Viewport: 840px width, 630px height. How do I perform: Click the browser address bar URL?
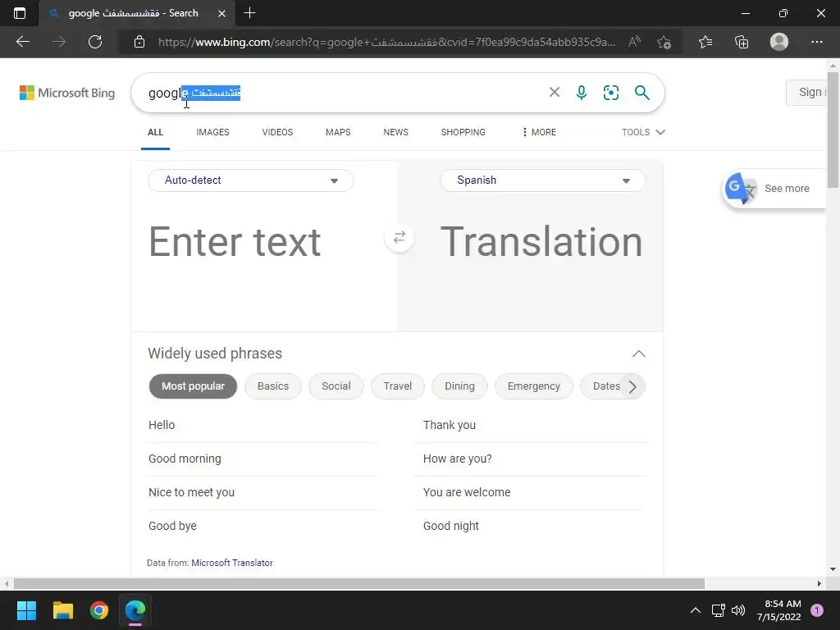[x=387, y=42]
